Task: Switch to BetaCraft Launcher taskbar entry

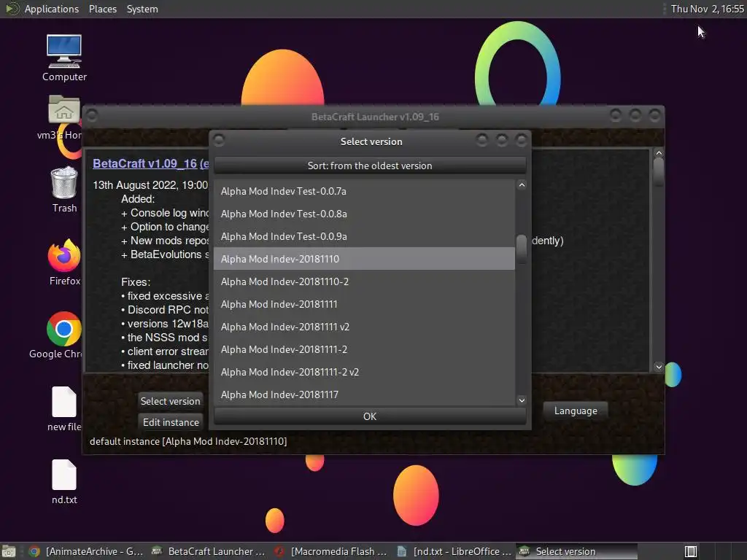Action: [208, 551]
